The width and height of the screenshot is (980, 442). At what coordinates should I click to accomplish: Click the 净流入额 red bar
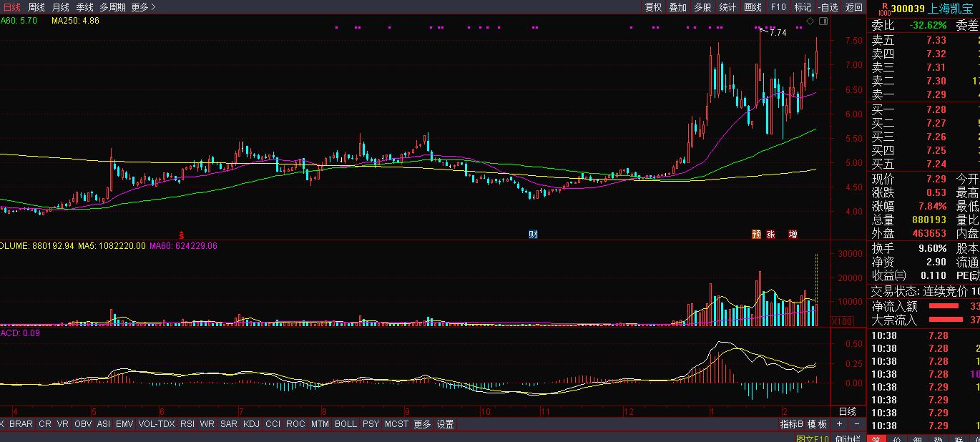[945, 306]
